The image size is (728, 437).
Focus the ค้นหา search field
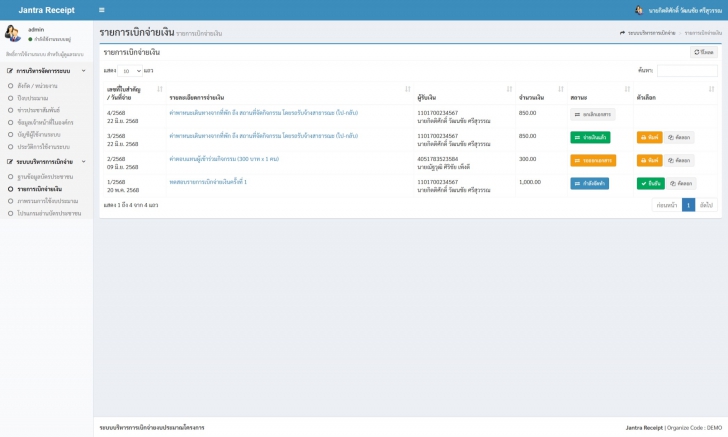pos(687,71)
